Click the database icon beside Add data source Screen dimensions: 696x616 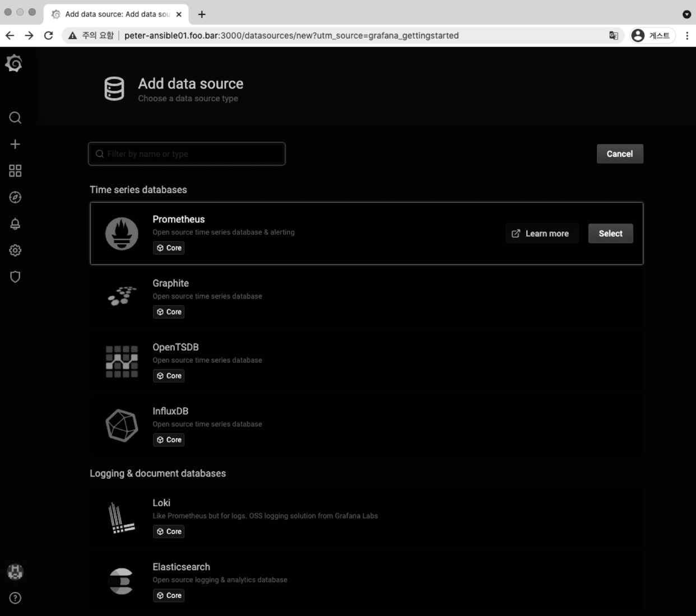click(114, 89)
